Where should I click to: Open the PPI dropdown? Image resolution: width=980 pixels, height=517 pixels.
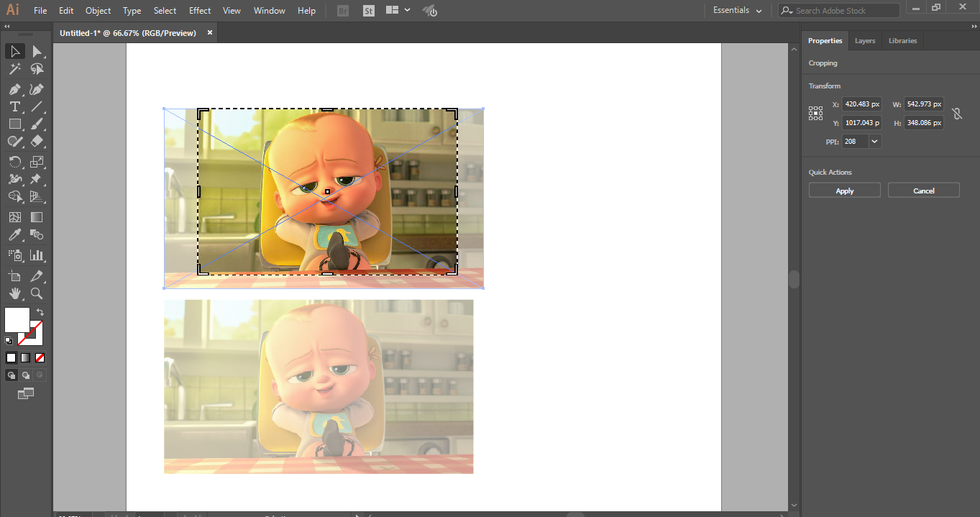coord(874,141)
